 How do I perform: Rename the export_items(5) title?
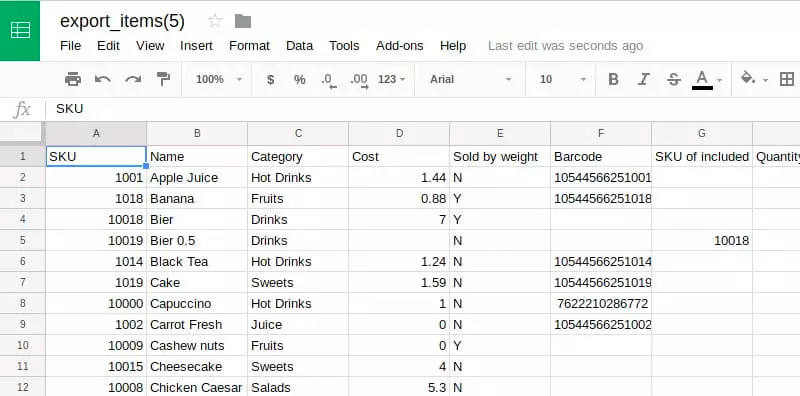(x=122, y=21)
